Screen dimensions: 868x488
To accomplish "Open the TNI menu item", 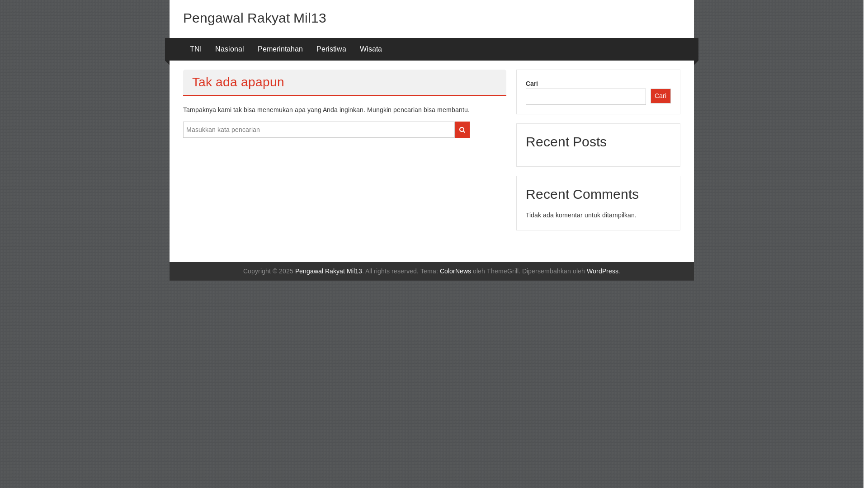I will point(196,49).
